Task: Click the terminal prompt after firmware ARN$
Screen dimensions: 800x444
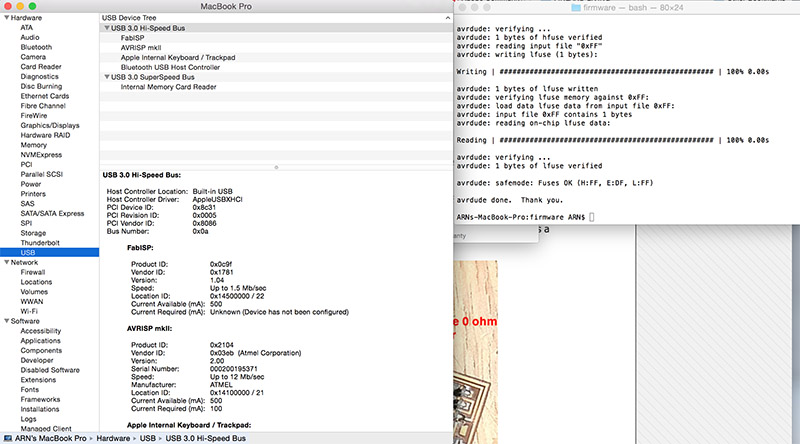Action: pyautogui.click(x=592, y=217)
